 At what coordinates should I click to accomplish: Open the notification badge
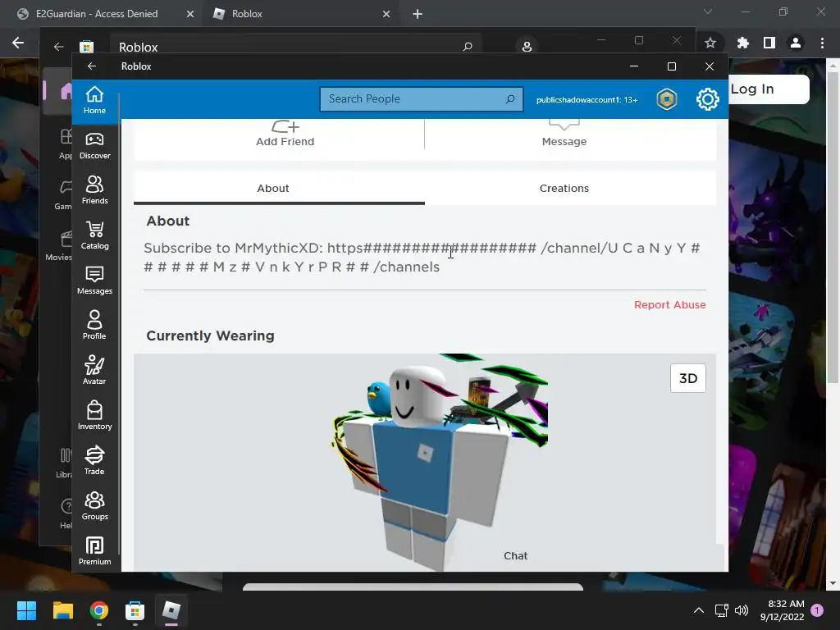[817, 610]
